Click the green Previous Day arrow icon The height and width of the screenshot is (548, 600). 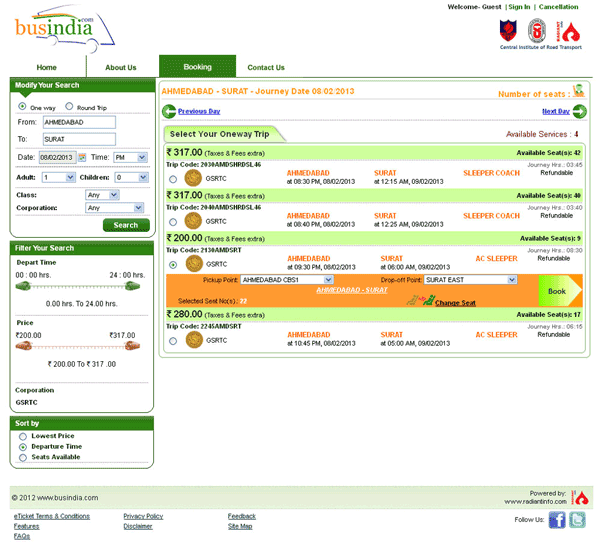(x=169, y=111)
